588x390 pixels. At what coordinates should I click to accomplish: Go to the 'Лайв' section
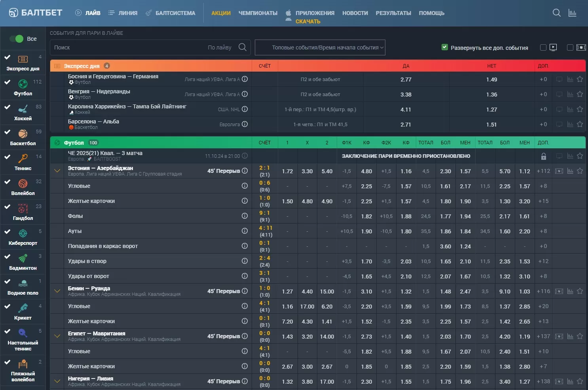coord(88,13)
